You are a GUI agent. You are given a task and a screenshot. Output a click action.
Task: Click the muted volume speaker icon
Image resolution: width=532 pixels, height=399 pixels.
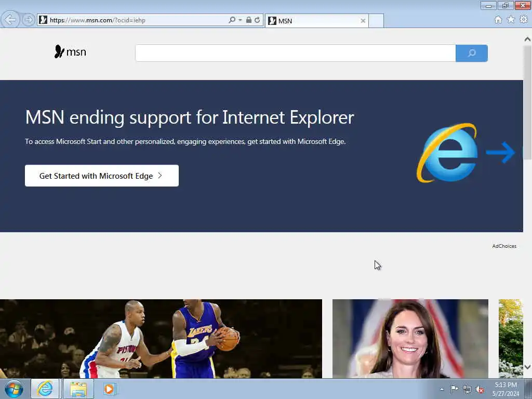pos(480,390)
